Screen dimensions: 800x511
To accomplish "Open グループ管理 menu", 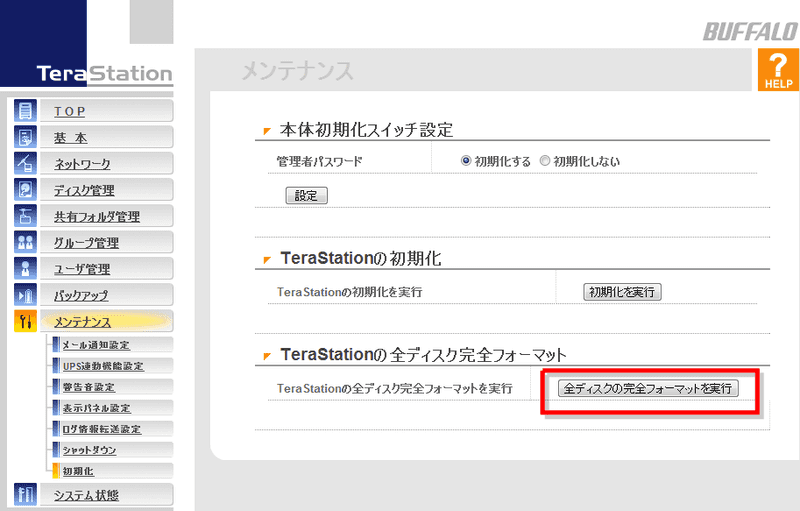I will pyautogui.click(x=107, y=242).
